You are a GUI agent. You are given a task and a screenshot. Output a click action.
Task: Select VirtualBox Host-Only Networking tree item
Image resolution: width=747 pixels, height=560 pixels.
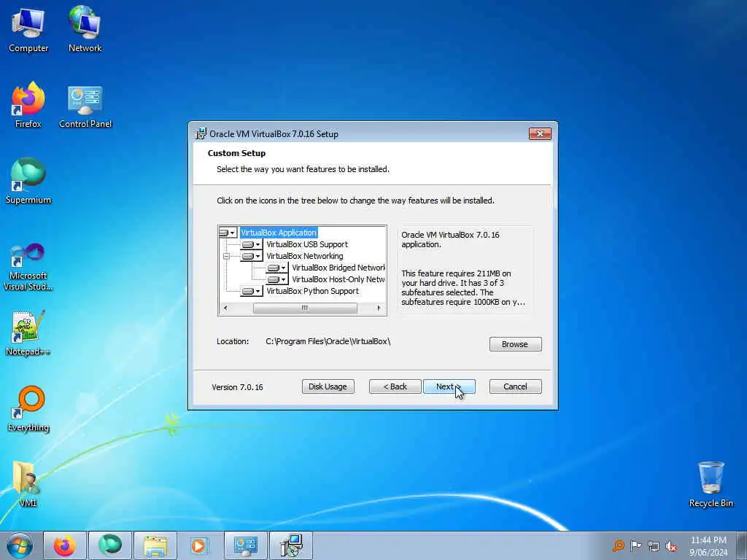(x=338, y=279)
